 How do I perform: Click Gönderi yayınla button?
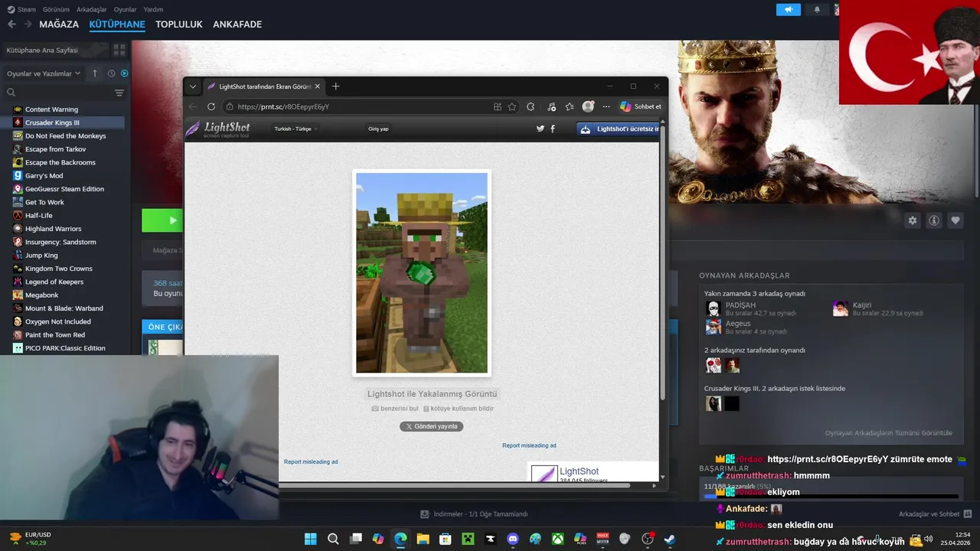coord(431,426)
